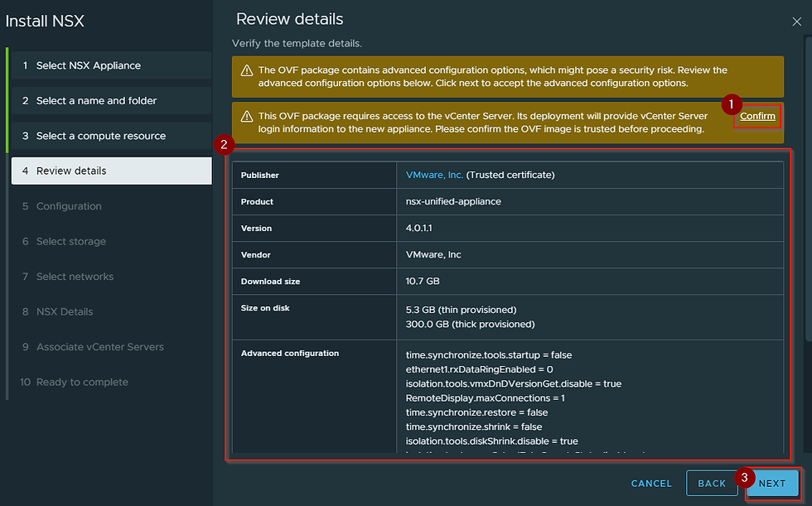Click the Version row label
This screenshot has height=506, width=812.
pyautogui.click(x=256, y=229)
